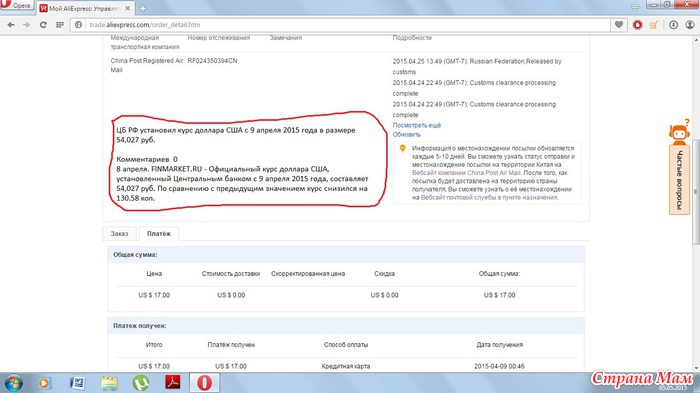The height and width of the screenshot is (393, 700).
Task: Open the Посмотреть ещё tracking link
Action: click(x=417, y=125)
